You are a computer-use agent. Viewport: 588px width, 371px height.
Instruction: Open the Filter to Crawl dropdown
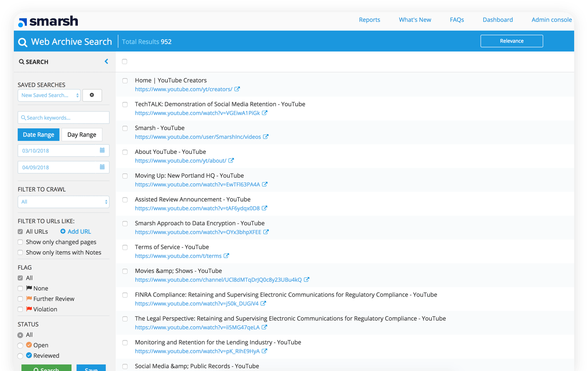point(64,201)
